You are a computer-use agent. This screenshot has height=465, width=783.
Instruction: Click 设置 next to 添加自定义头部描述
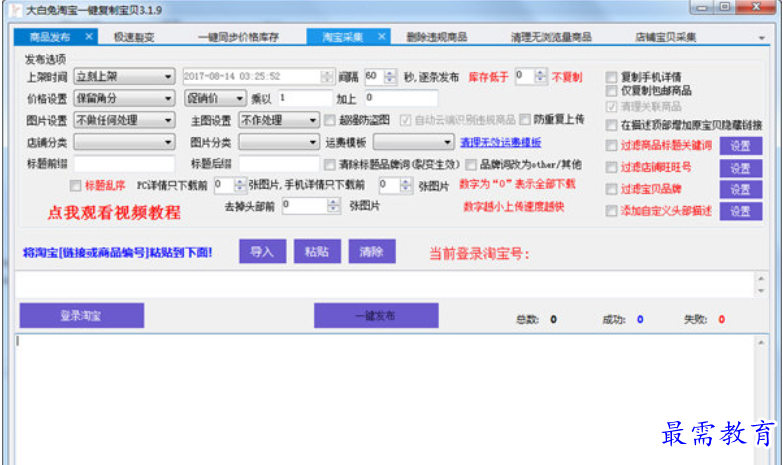pyautogui.click(x=741, y=211)
